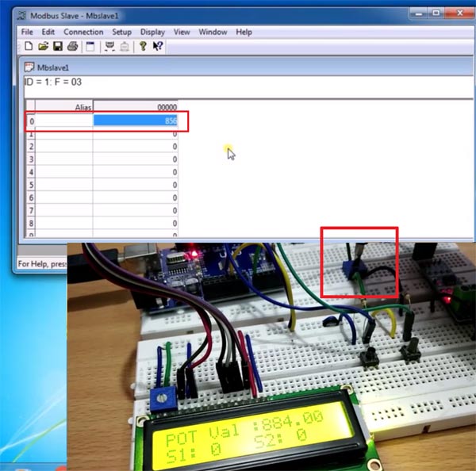Click the New document toolbar icon
Image resolution: width=476 pixels, height=471 pixels.
click(x=29, y=47)
